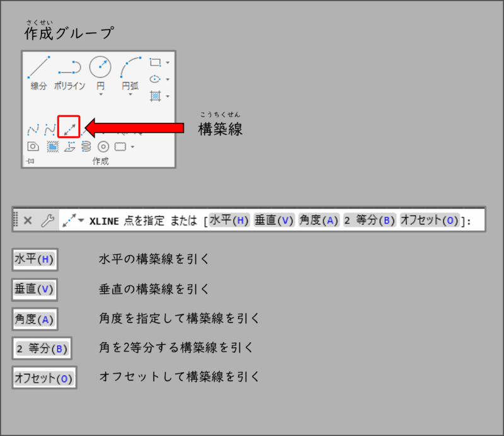Image resolution: width=504 pixels, height=436 pixels.
Task: Click the 構築線 label text
Action: [x=220, y=129]
